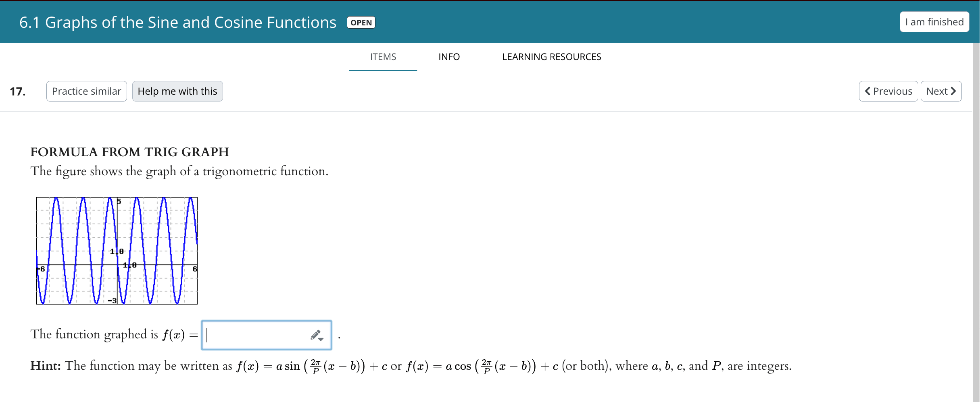980x402 pixels.
Task: Click the Practice similar button
Action: point(87,91)
